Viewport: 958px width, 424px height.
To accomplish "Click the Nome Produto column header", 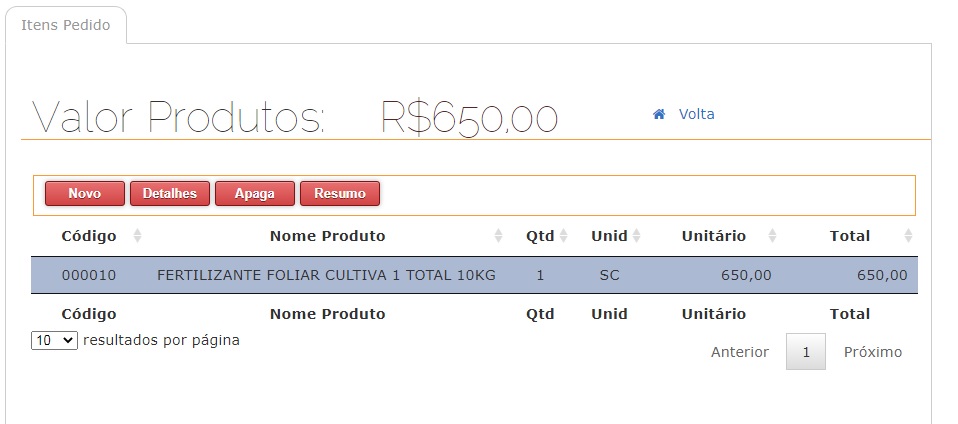I will tap(327, 236).
